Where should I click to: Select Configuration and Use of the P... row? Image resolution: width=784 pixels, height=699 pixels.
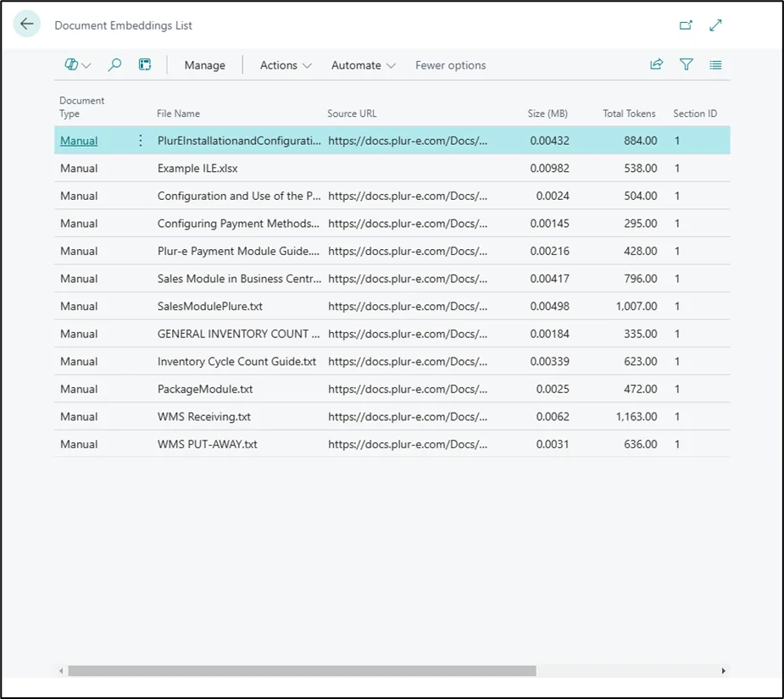click(392, 196)
